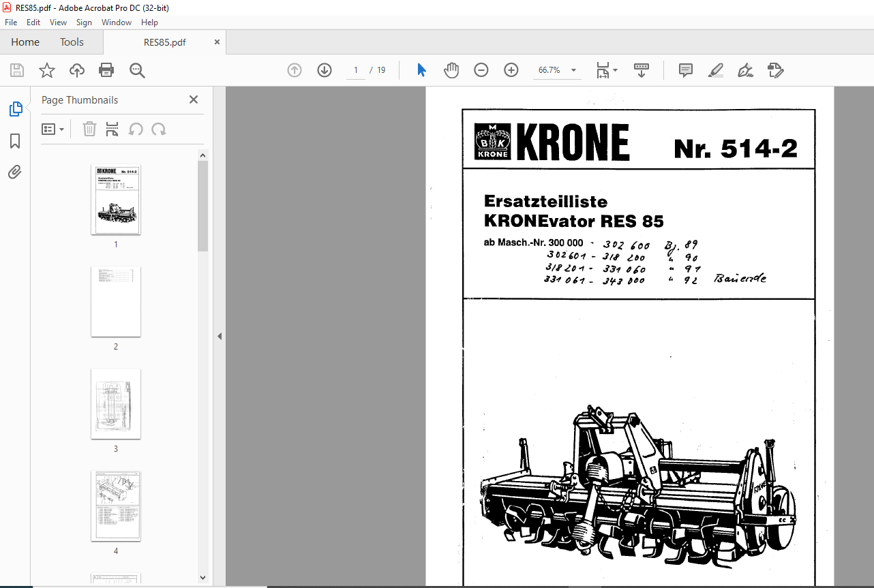Select page 3 thumbnail
This screenshot has width=874, height=588.
pos(116,404)
